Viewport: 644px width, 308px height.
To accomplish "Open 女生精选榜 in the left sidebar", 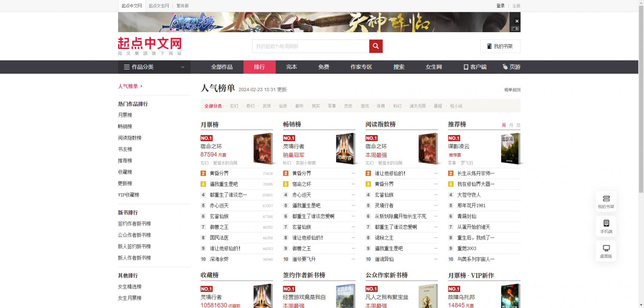I will tap(130, 287).
